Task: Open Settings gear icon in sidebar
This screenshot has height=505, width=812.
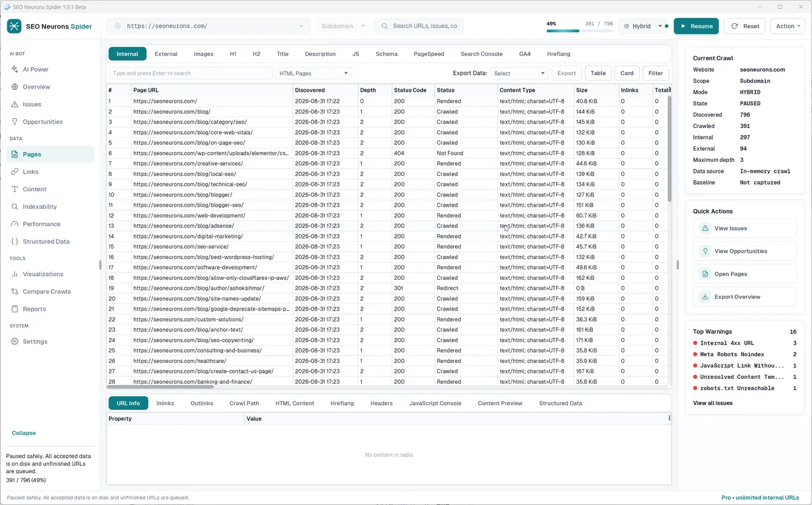Action: (15, 341)
